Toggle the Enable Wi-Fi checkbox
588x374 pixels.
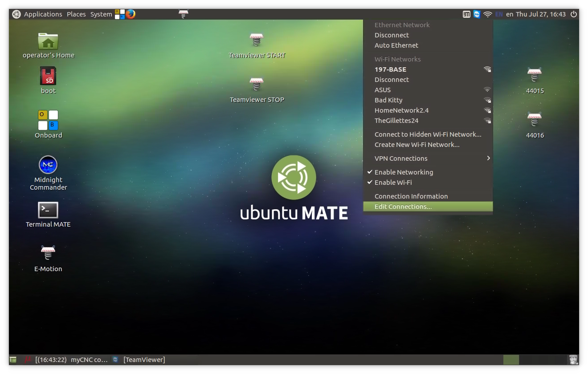pos(393,183)
